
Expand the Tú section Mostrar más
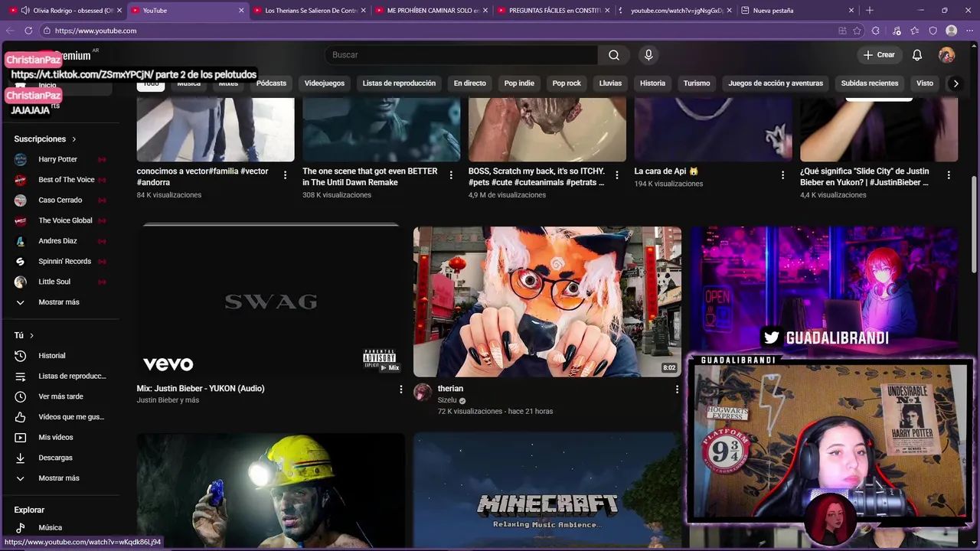point(60,478)
